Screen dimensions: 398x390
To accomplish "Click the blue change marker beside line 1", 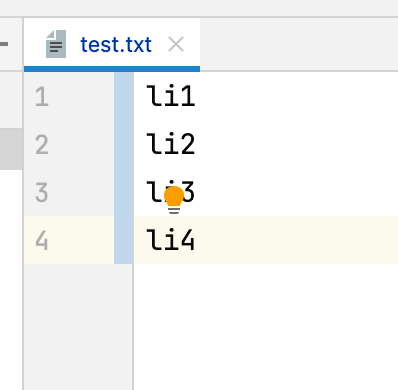I will [x=123, y=97].
